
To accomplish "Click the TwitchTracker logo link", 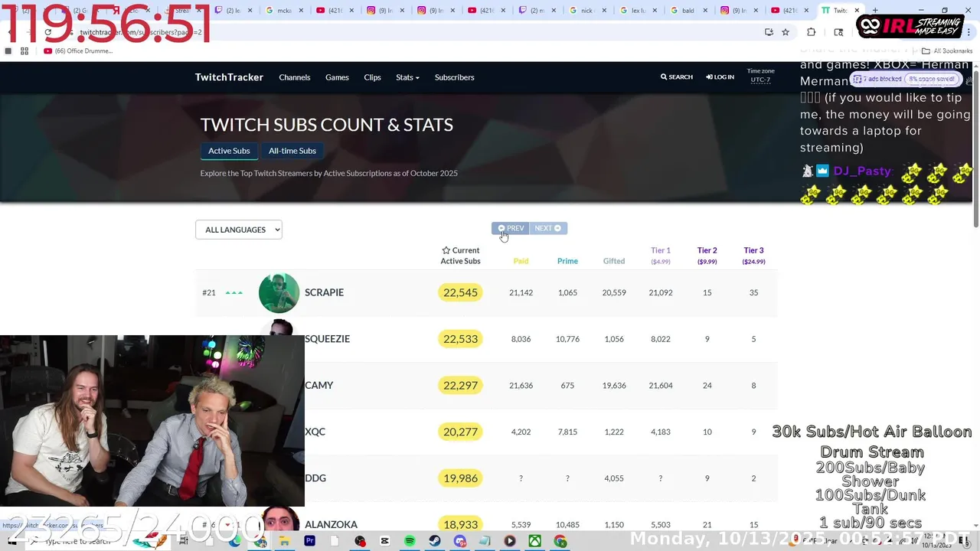I will [x=229, y=77].
